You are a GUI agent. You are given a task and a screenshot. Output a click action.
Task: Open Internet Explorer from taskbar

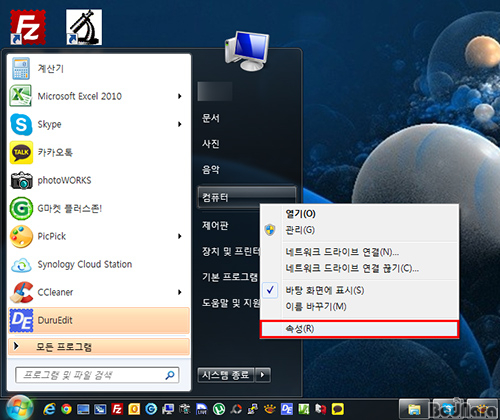49,409
